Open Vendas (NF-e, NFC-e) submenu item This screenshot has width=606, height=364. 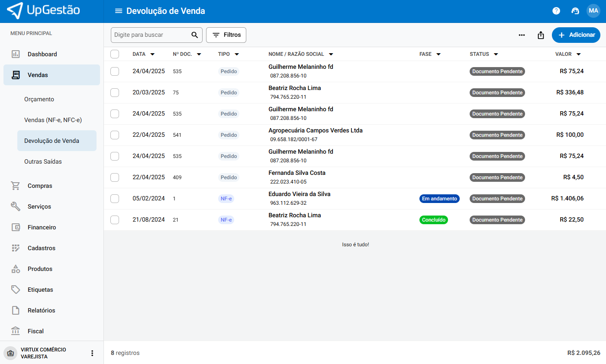click(53, 120)
